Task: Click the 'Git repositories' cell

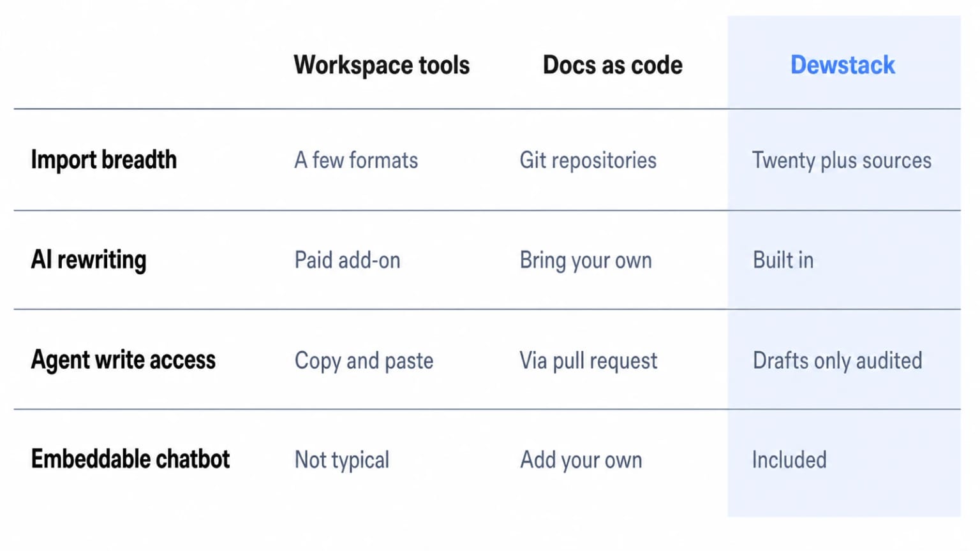Action: 588,160
